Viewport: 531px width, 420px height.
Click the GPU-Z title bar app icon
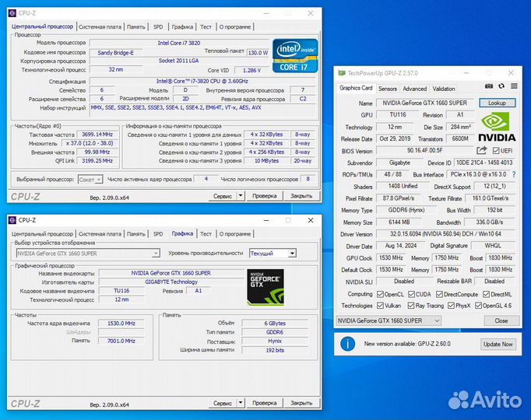341,73
